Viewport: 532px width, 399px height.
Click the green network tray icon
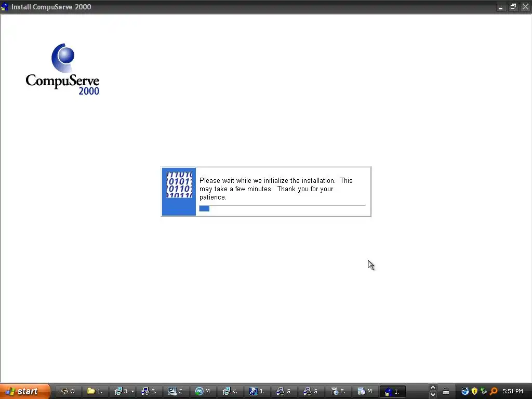pos(484,392)
